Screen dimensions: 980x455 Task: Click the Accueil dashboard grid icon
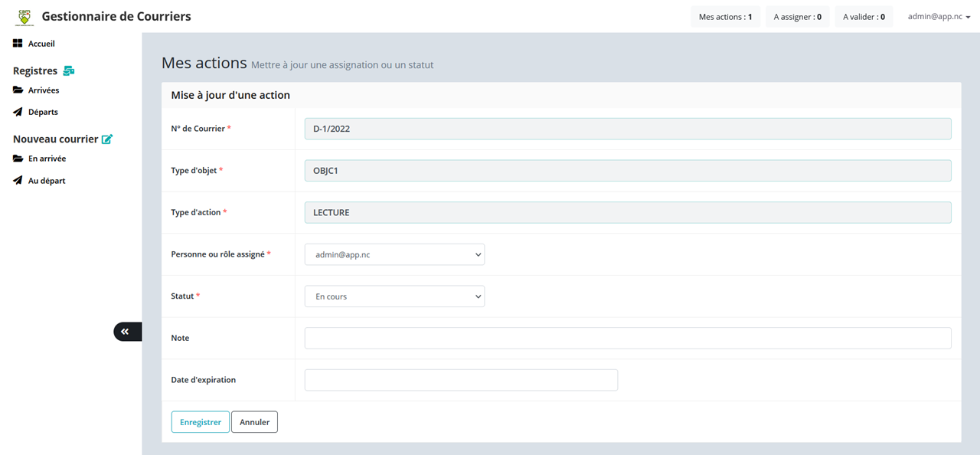coord(18,44)
